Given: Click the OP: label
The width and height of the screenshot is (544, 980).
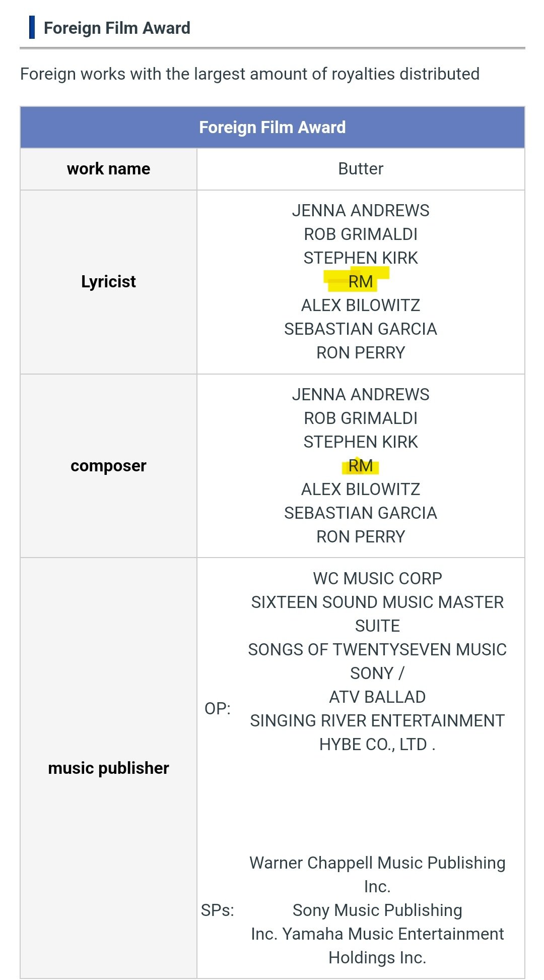Looking at the screenshot, I should 218,709.
